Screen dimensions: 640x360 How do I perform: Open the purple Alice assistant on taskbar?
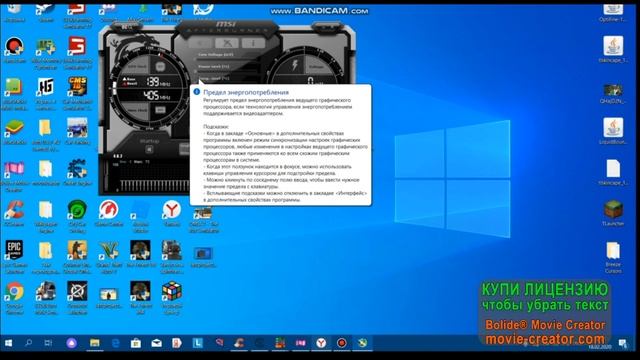coord(72,343)
